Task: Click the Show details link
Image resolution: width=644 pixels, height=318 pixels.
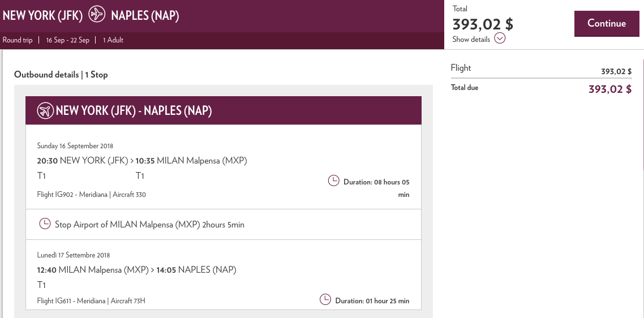Action: (471, 40)
